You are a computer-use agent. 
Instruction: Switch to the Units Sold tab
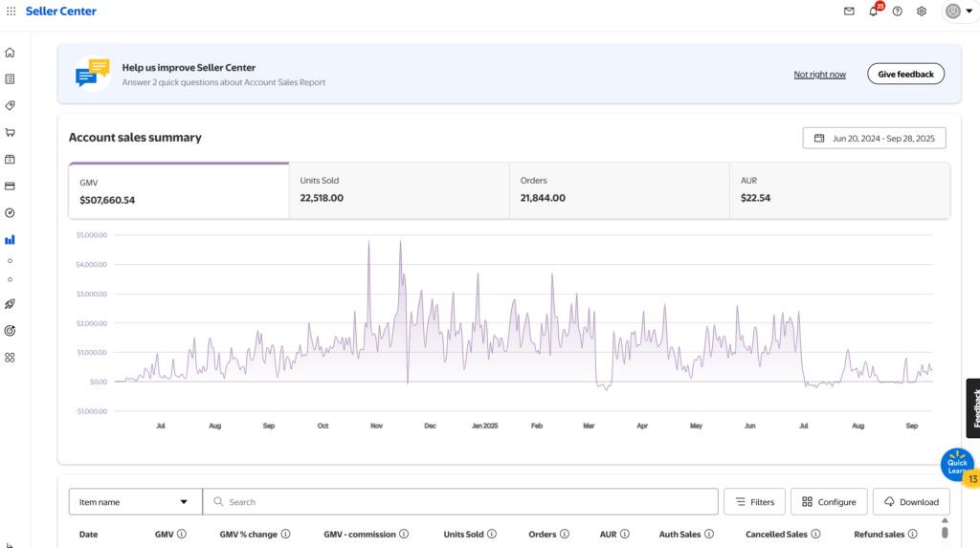click(398, 189)
